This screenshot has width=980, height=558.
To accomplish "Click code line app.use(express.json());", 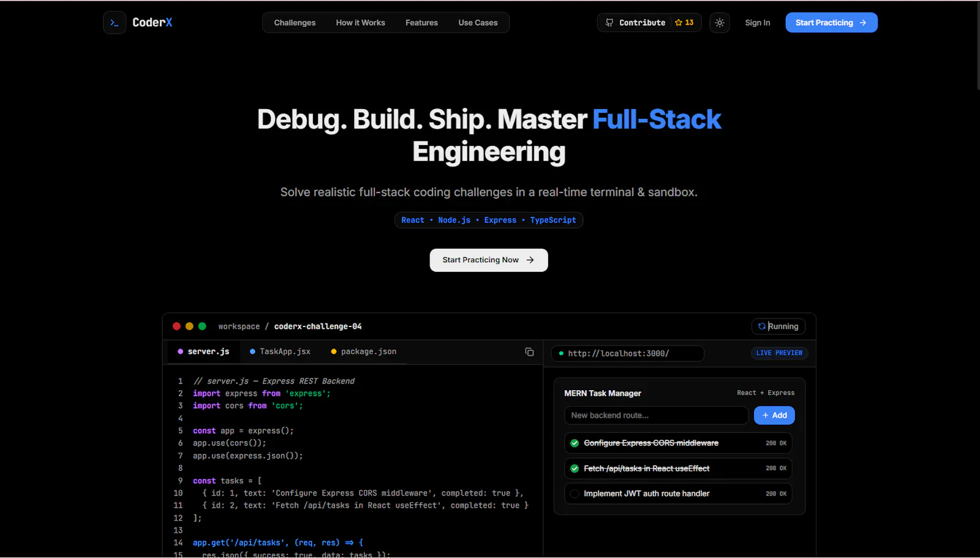I will [247, 456].
